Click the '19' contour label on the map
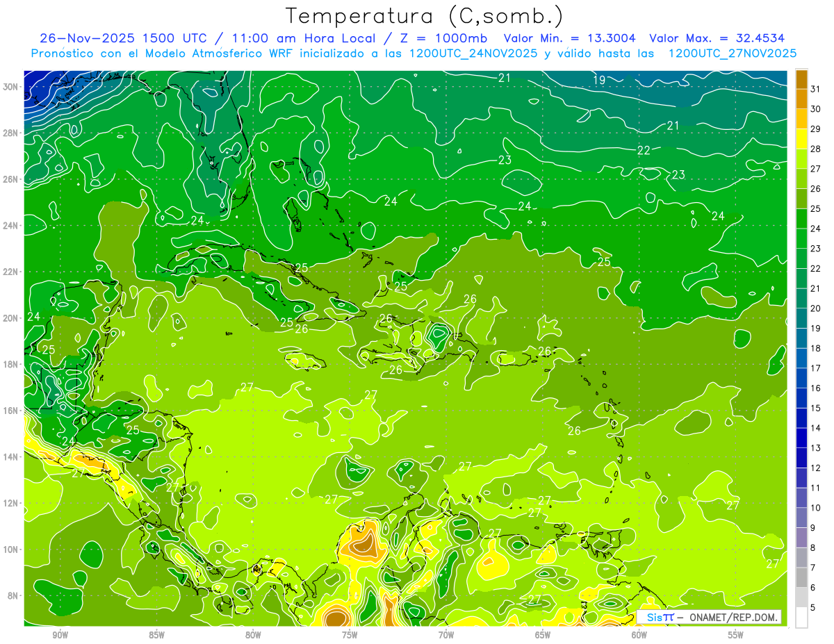834x644 pixels. [599, 80]
